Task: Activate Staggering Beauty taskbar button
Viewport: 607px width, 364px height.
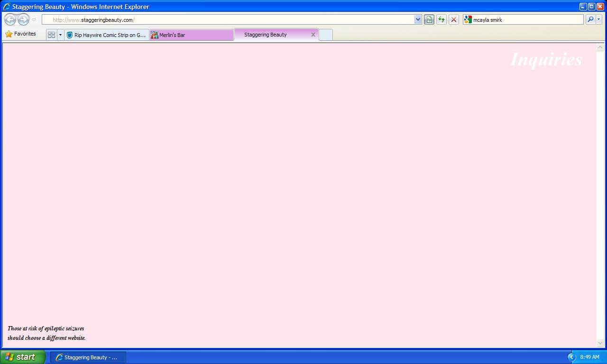Action: pos(88,357)
